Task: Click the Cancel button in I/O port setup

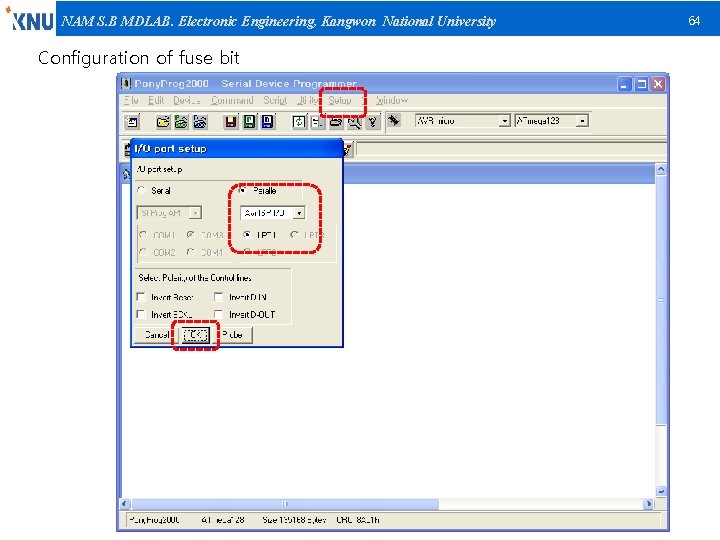Action: [x=155, y=334]
